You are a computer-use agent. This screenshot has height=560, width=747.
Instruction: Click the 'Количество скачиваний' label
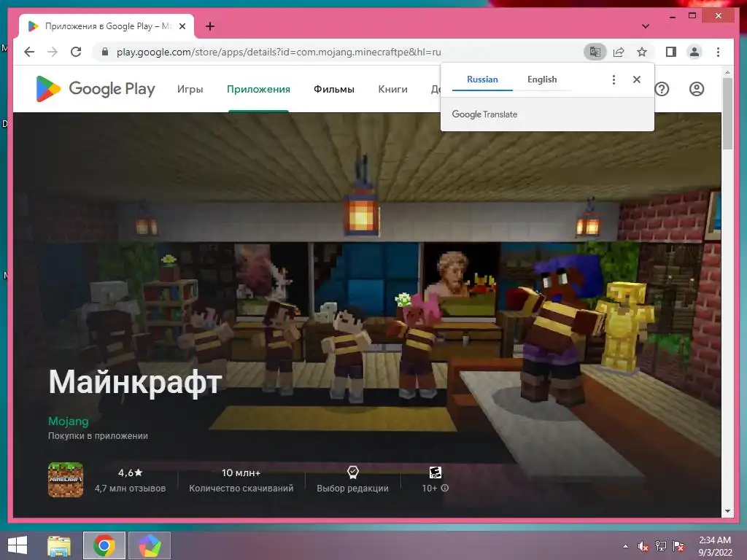tap(241, 488)
